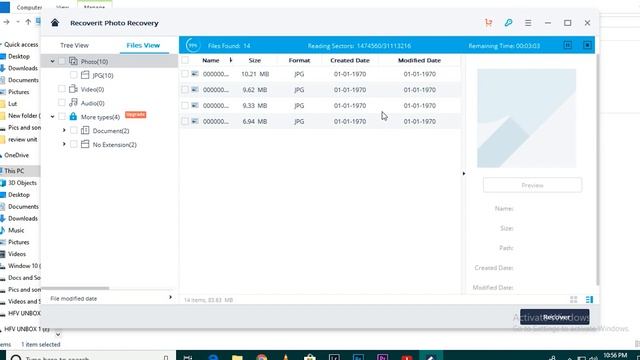Check the No Extension(2) checkbox
The width and height of the screenshot is (640, 360).
click(73, 144)
